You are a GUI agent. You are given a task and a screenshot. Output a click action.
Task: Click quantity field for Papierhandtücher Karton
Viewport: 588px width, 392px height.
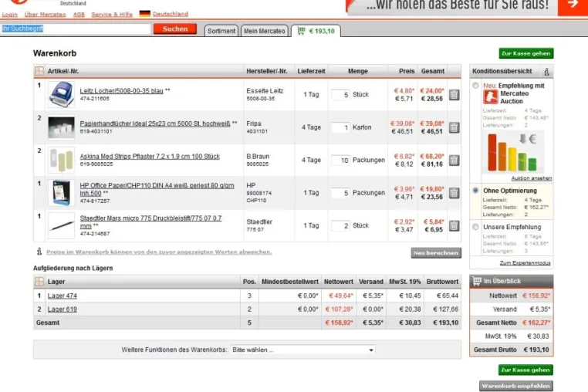340,127
